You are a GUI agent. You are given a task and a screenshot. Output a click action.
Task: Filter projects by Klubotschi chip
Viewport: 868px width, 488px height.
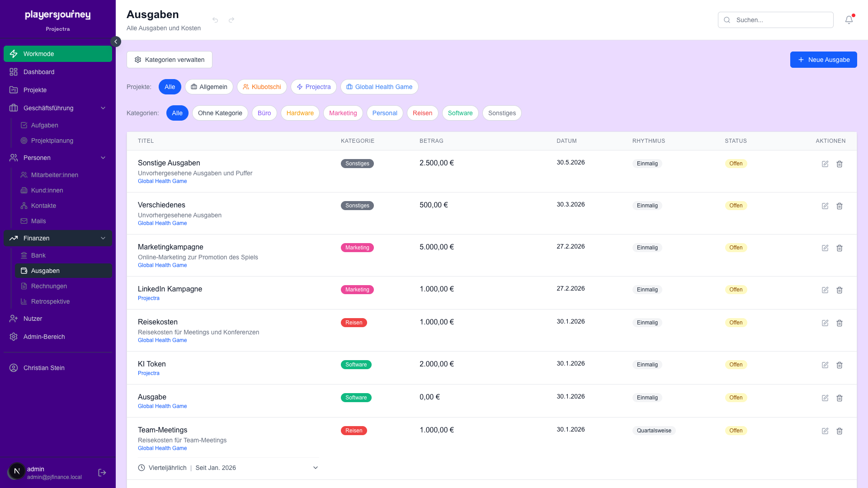pyautogui.click(x=262, y=87)
